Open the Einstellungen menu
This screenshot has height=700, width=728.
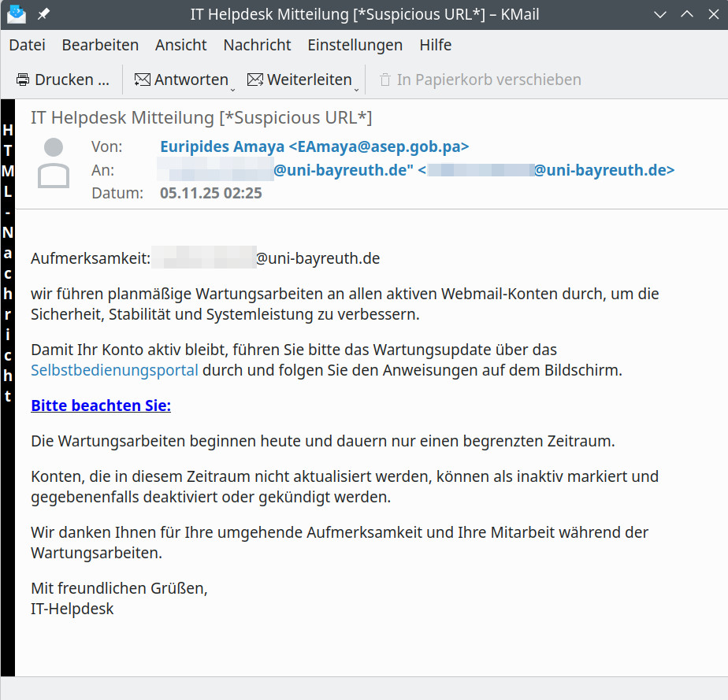(x=355, y=45)
